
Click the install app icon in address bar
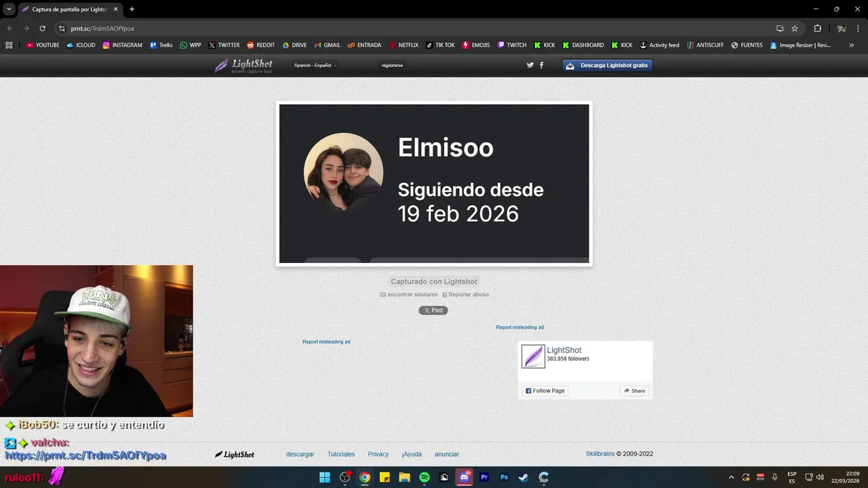(x=780, y=28)
